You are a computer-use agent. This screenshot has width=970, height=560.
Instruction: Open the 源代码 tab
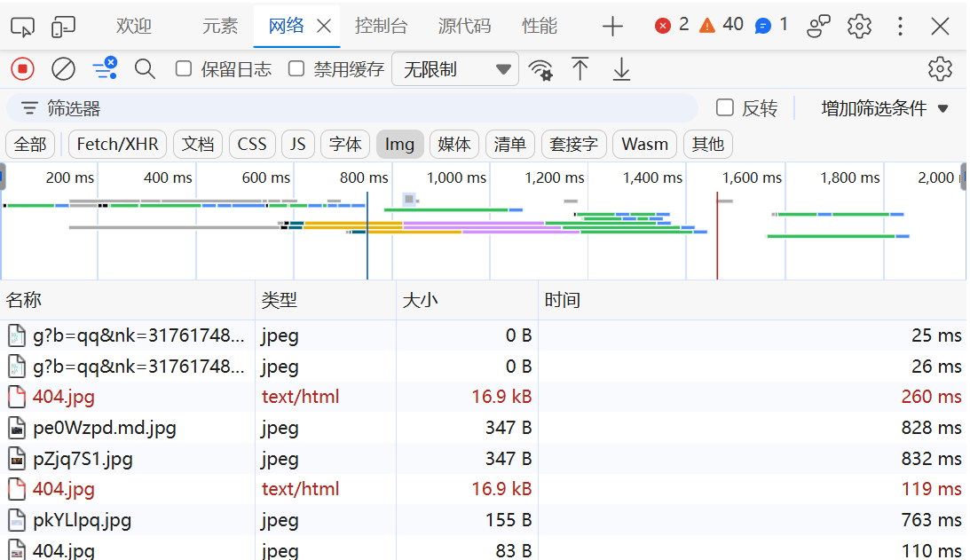(x=464, y=26)
